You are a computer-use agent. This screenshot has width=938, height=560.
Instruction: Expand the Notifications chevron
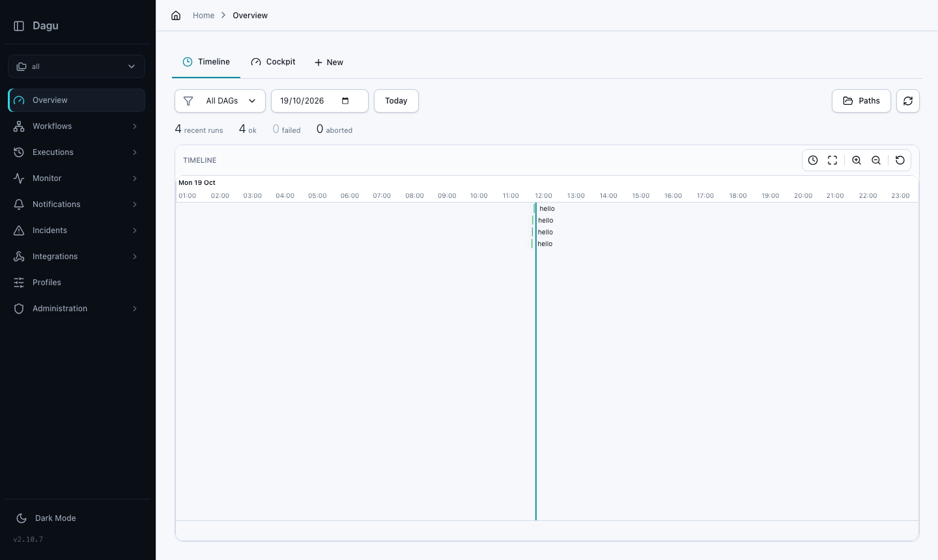tap(135, 204)
